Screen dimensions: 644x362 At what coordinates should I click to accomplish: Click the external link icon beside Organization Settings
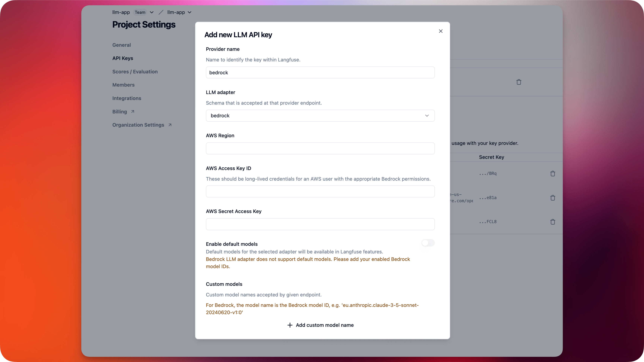pyautogui.click(x=169, y=125)
